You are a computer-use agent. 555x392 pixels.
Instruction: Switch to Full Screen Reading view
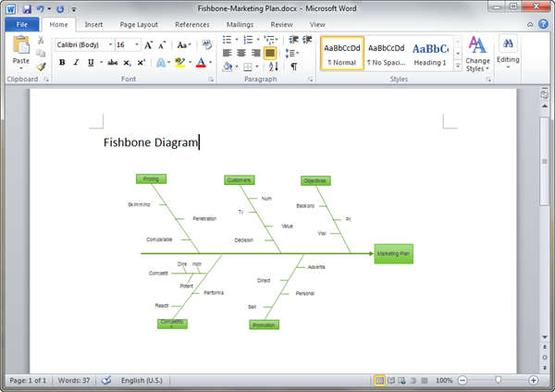point(390,380)
